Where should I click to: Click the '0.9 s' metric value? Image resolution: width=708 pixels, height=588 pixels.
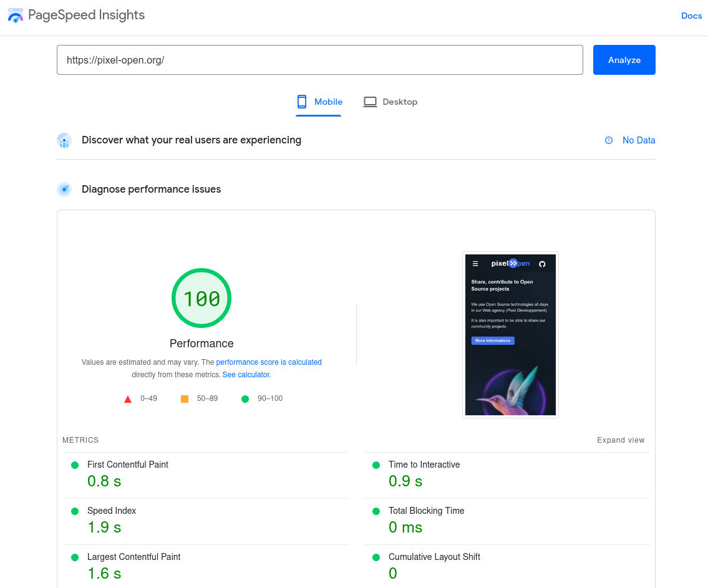point(405,481)
